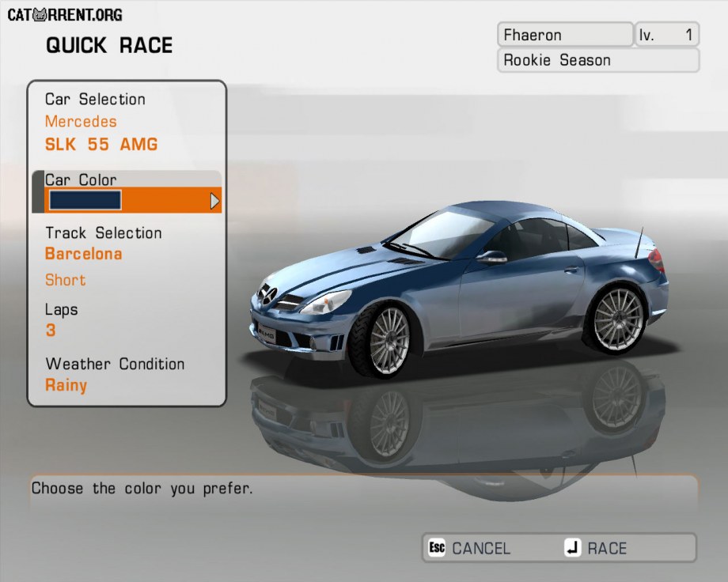
Task: Click the Mercedes manufacturer name
Action: [81, 122]
